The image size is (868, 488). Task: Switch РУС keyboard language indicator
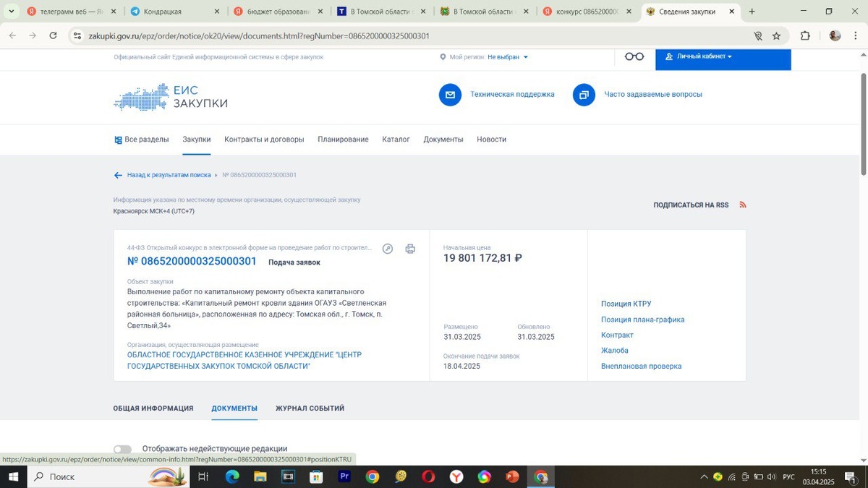(x=789, y=477)
